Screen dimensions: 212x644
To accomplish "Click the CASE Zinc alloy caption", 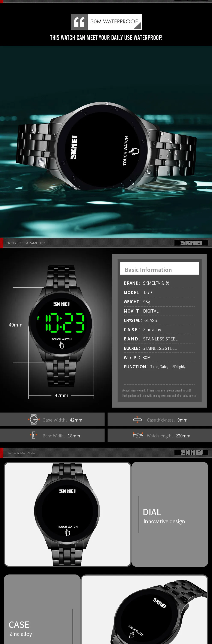I will [x=21, y=629].
